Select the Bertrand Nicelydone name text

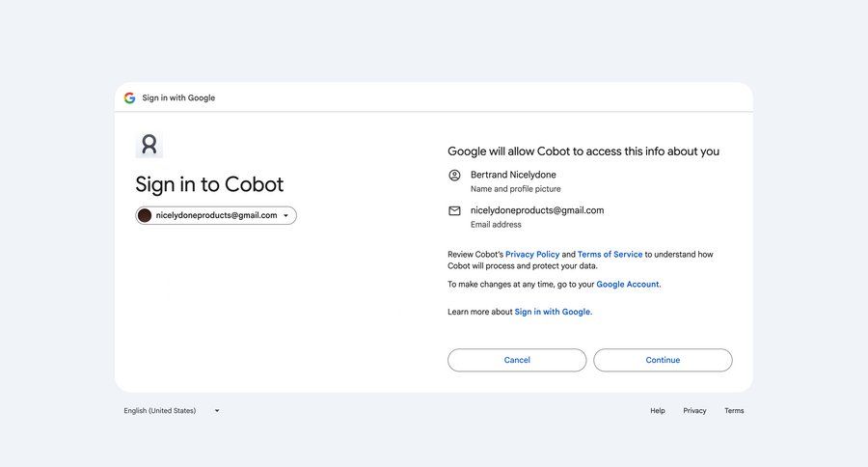click(513, 175)
